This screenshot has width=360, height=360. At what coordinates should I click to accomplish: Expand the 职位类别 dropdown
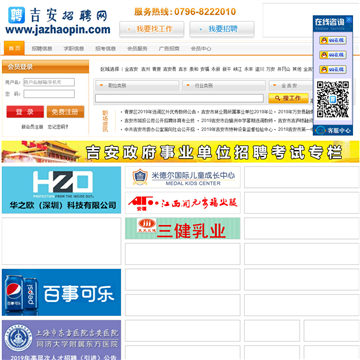point(137,86)
